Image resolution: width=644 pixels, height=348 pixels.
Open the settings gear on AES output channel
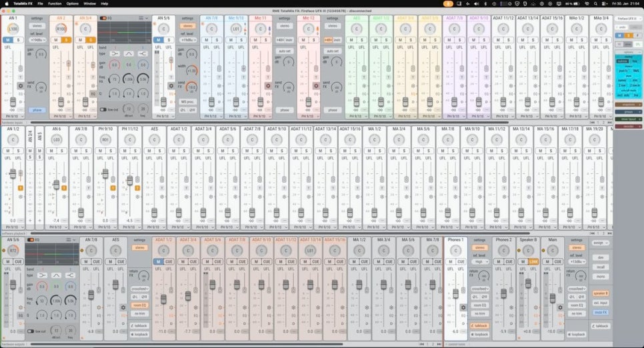coord(123,307)
